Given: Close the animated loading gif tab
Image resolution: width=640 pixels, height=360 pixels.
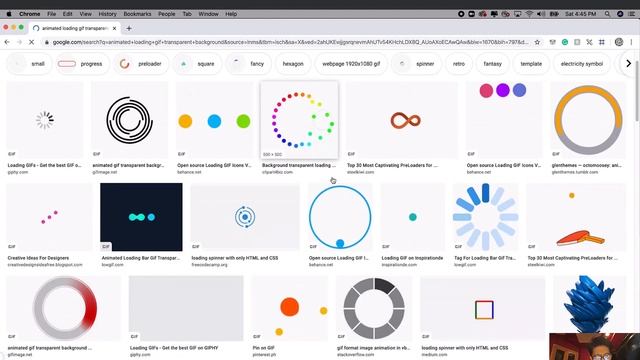Looking at the screenshot, I should (114, 28).
